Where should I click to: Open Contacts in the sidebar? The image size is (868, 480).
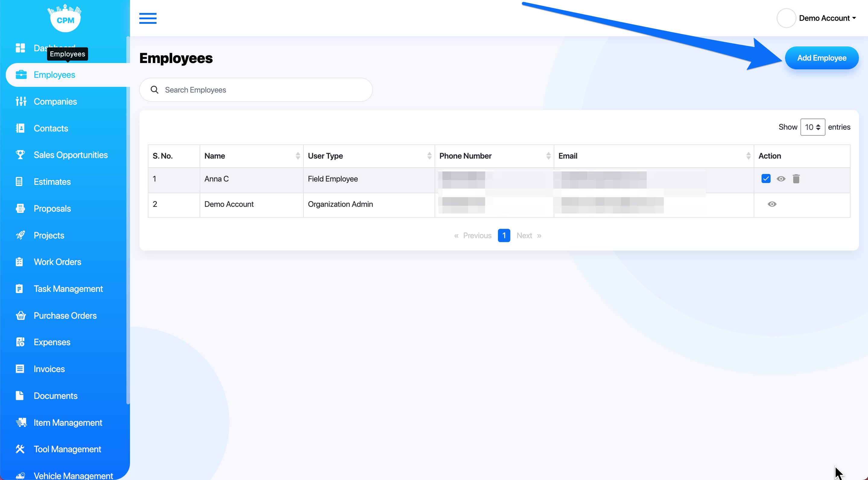point(51,128)
